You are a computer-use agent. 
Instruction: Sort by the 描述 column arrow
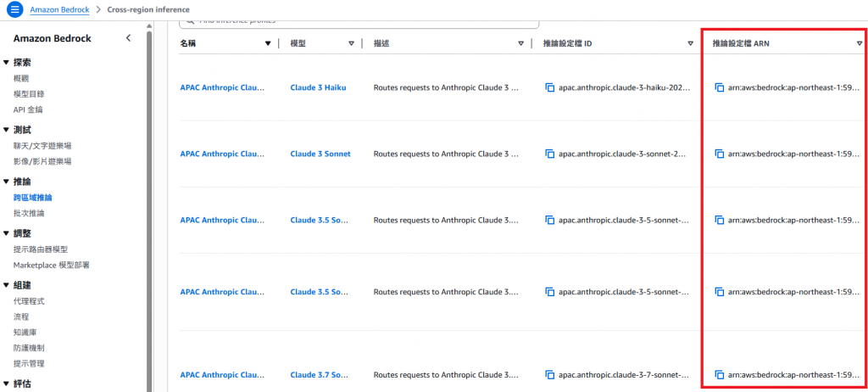coord(521,44)
